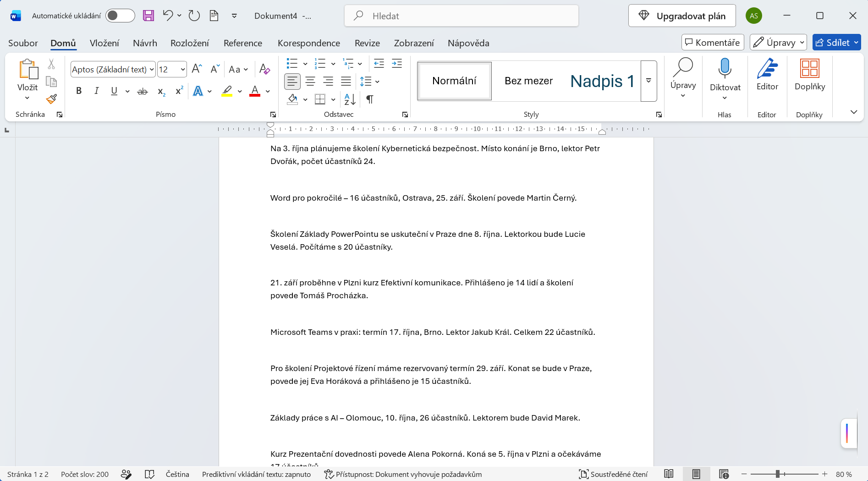Show or hide paragraph marks

click(370, 99)
